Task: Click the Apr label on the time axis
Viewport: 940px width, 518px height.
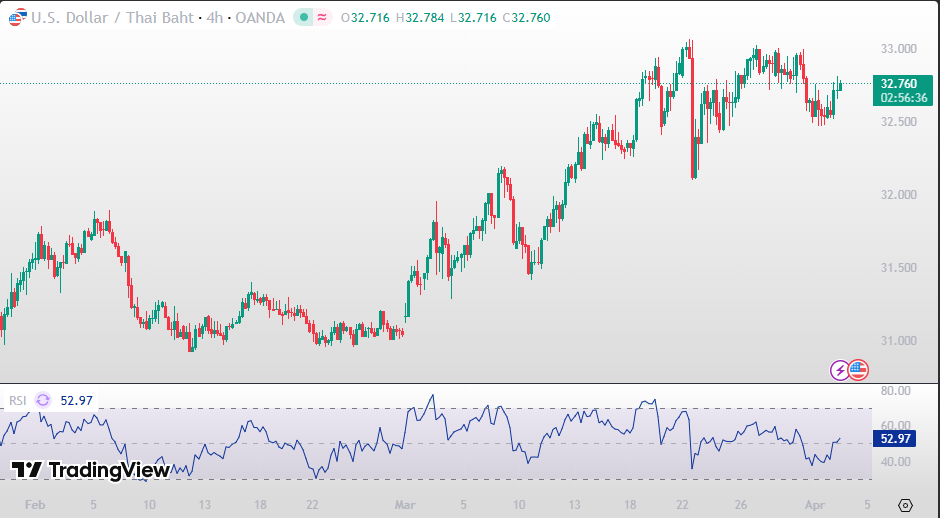Action: pyautogui.click(x=813, y=505)
